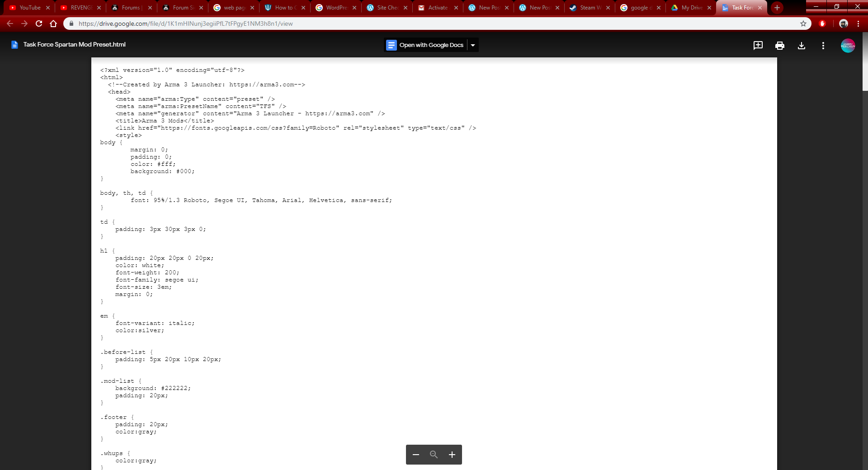Open Google account avatar menu

tap(848, 46)
